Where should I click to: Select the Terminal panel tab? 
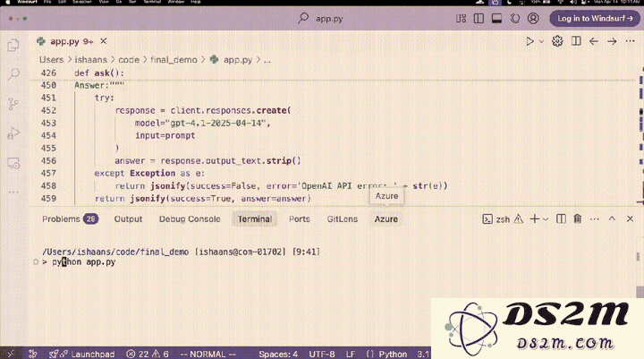coord(255,219)
